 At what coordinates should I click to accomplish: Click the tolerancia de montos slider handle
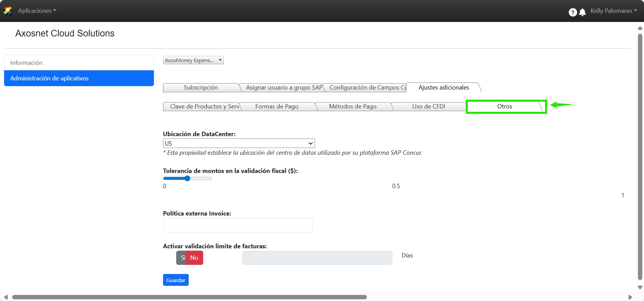[x=187, y=178]
